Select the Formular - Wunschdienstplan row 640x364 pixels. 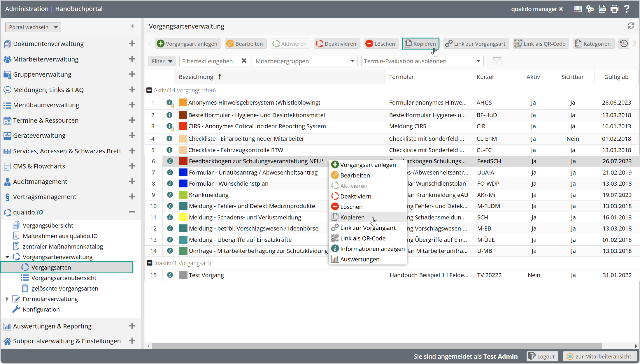[392, 184]
